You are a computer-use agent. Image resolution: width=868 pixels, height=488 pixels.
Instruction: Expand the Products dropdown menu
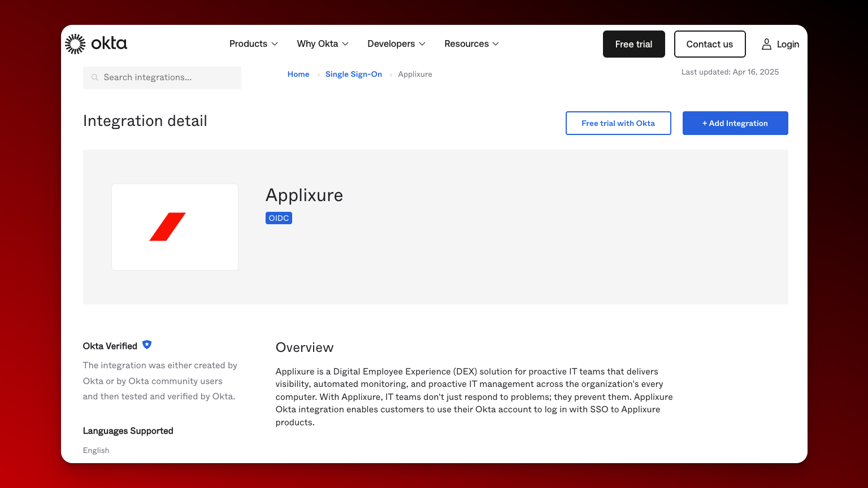(254, 44)
